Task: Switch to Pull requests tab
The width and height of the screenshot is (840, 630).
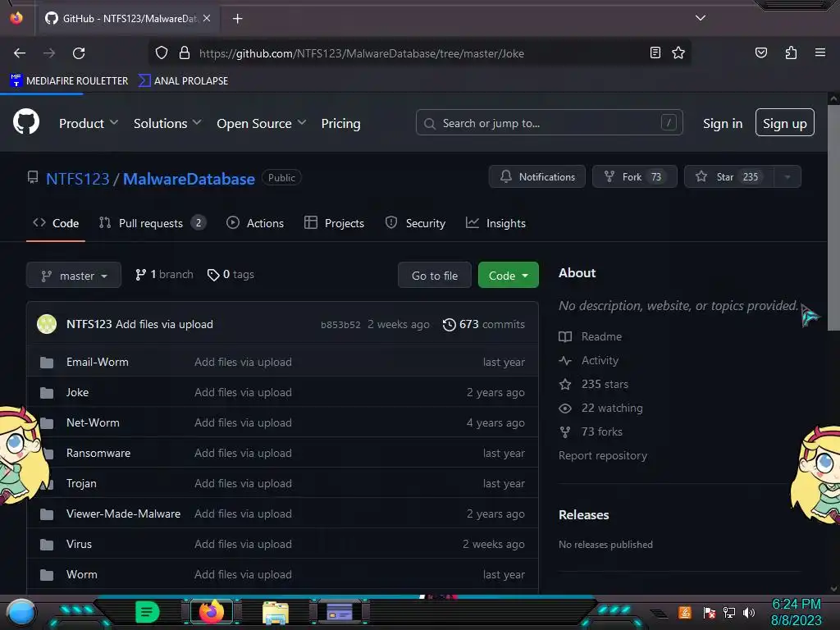Action: coord(152,223)
